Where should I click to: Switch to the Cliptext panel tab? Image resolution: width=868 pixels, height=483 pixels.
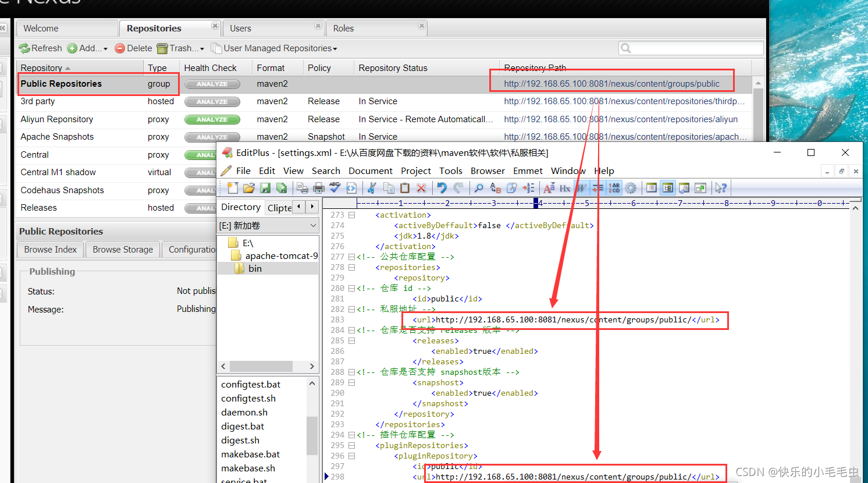pyautogui.click(x=279, y=208)
